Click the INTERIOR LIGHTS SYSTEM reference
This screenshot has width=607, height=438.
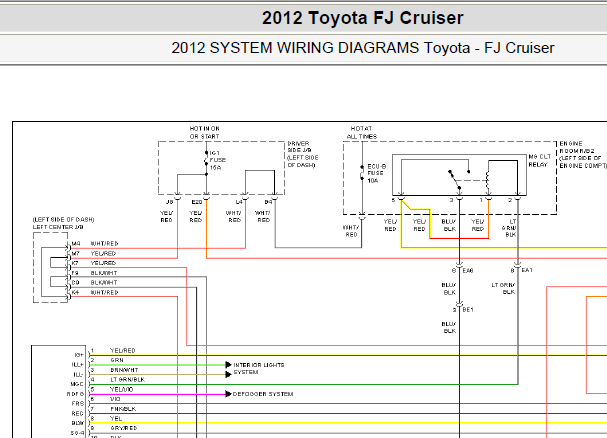pos(259,368)
